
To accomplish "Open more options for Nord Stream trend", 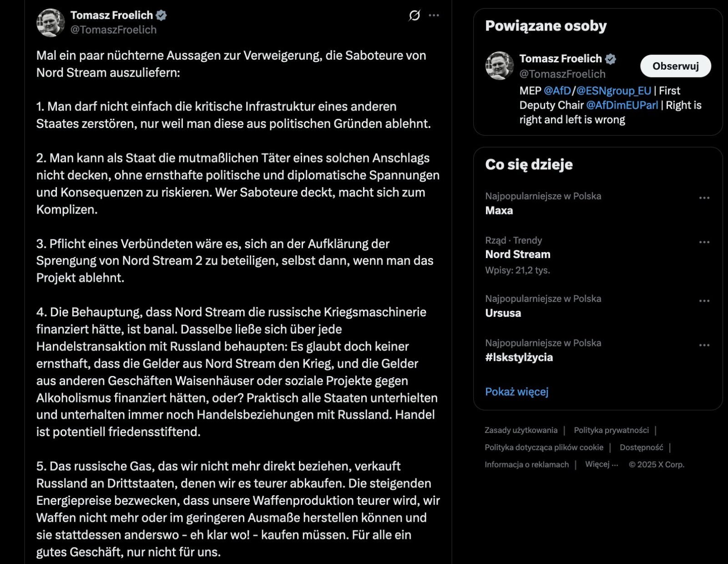I will click(x=704, y=242).
